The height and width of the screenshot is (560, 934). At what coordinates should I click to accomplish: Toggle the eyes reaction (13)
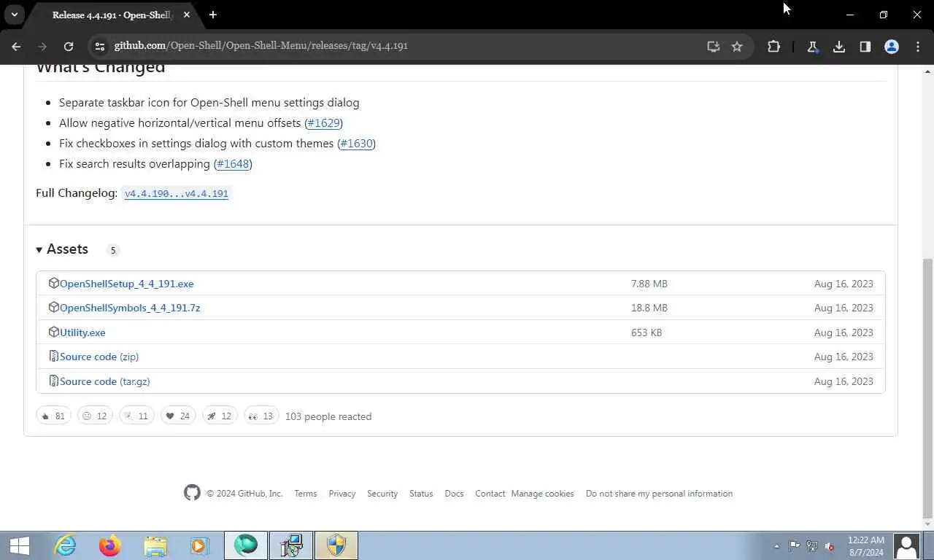261,416
